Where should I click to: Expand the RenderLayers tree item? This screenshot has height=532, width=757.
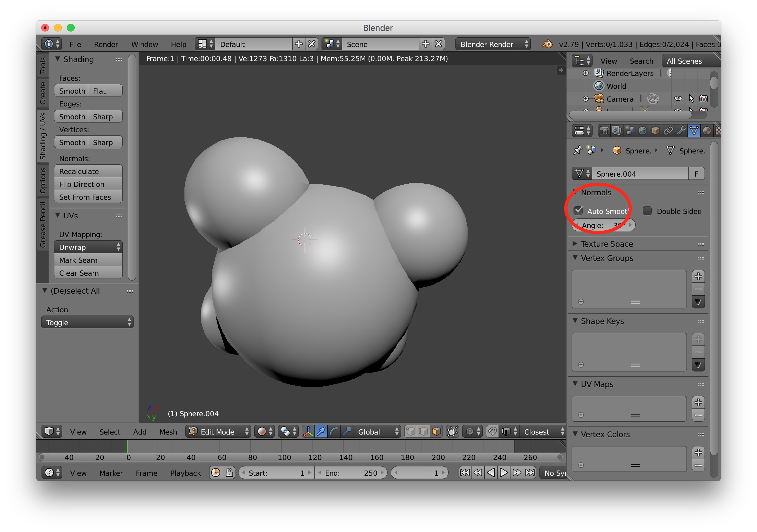click(586, 73)
